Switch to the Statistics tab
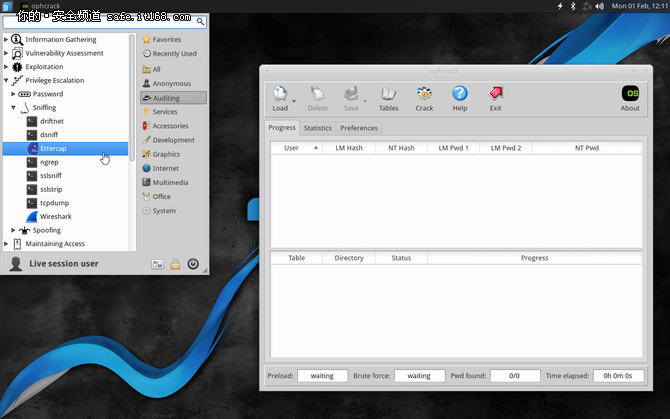Screen dimensions: 670x419 pos(317,128)
